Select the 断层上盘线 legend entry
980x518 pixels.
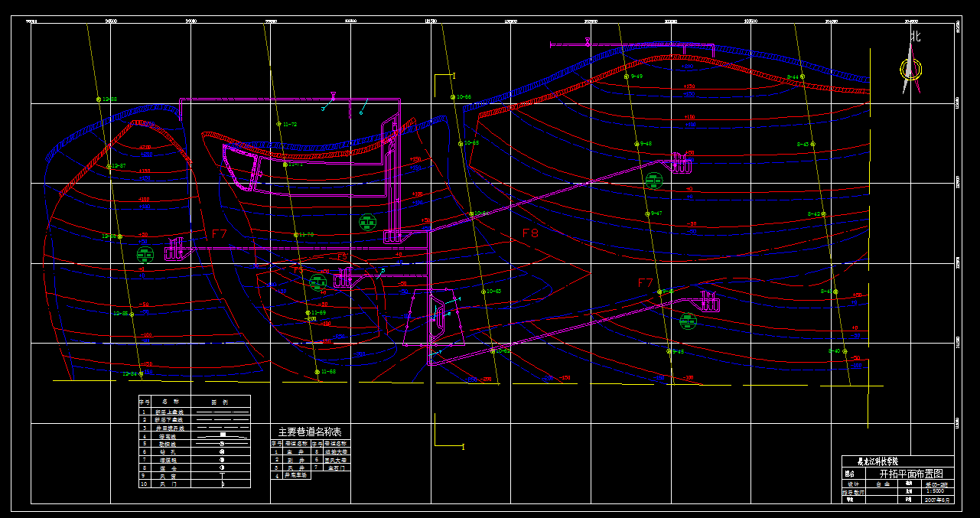[170, 412]
